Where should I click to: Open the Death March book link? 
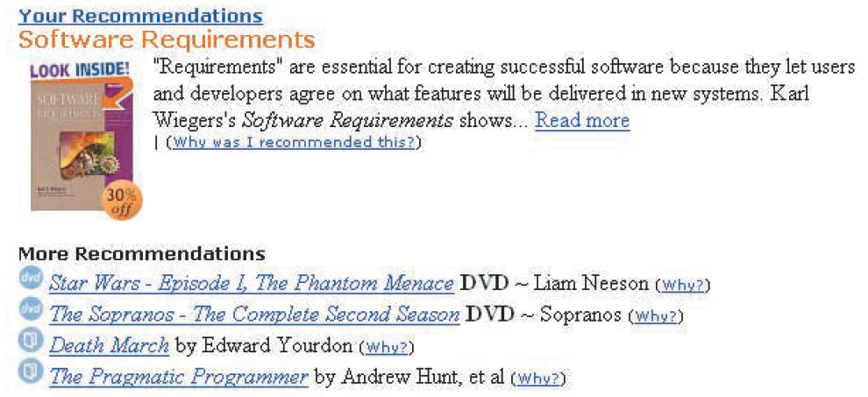point(109,345)
